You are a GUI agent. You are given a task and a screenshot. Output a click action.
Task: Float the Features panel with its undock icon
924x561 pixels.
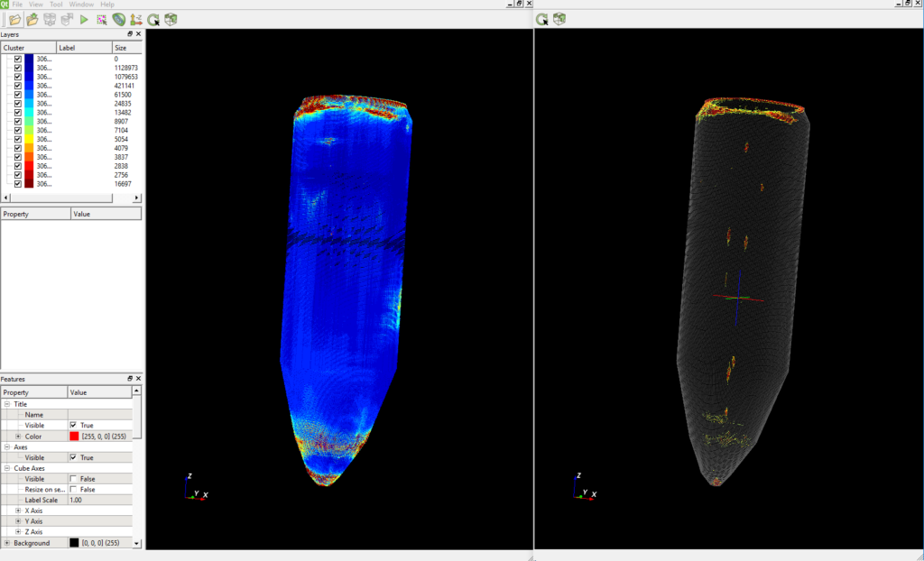(x=130, y=378)
